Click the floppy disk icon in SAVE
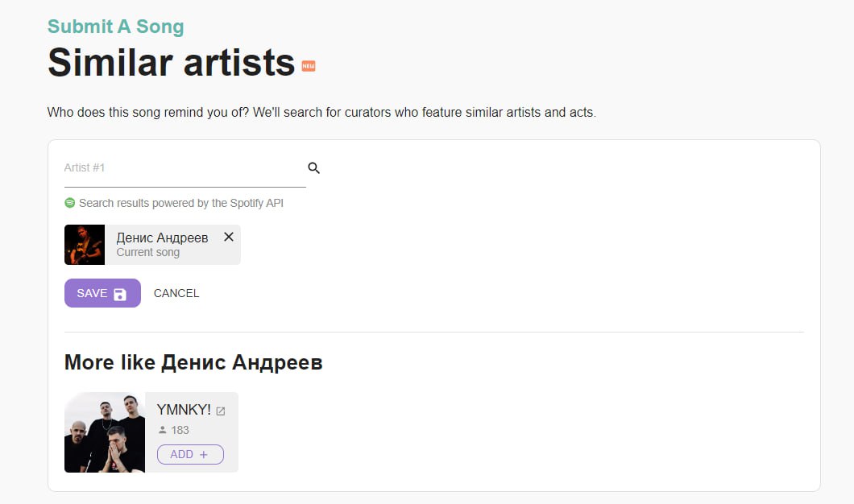This screenshot has height=504, width=854. (120, 294)
